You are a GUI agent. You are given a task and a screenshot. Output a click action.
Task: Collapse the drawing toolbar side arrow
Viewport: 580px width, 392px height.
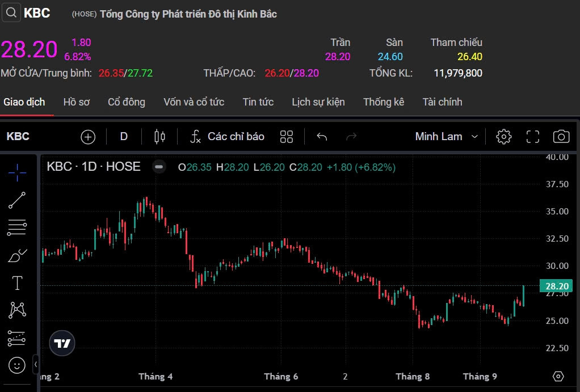(36, 365)
